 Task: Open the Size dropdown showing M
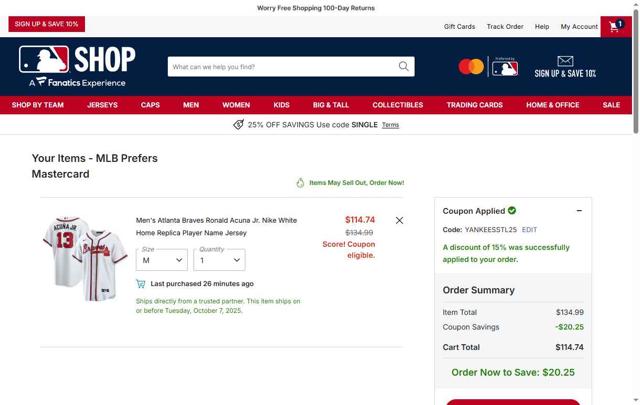tap(162, 260)
